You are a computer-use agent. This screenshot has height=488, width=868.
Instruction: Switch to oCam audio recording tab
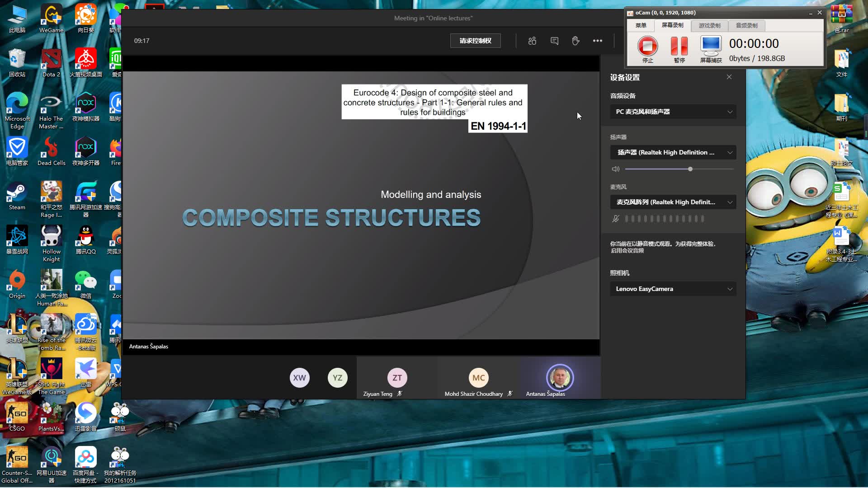(x=746, y=25)
